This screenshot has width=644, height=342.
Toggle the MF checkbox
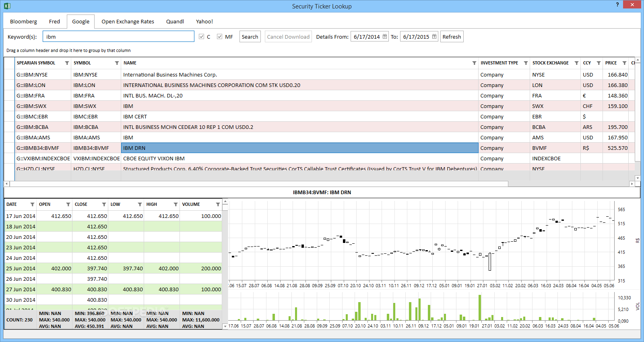pos(219,37)
